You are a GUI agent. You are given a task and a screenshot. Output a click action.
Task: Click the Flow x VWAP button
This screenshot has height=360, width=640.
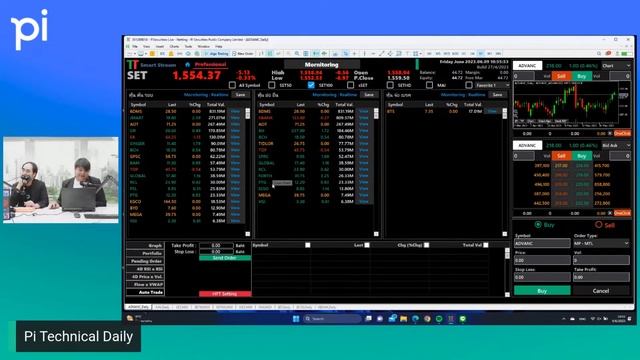145,284
